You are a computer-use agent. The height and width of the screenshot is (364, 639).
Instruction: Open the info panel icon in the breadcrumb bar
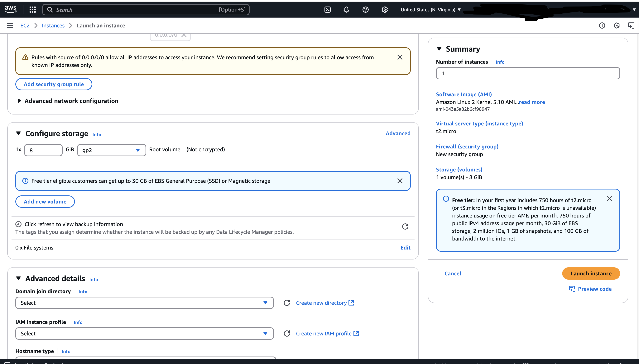click(x=602, y=26)
